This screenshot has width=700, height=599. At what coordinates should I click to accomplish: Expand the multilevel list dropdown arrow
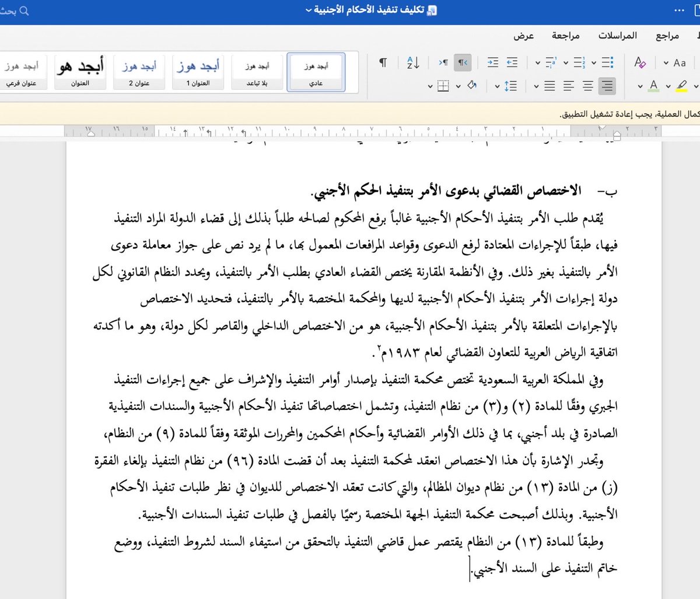(537, 63)
